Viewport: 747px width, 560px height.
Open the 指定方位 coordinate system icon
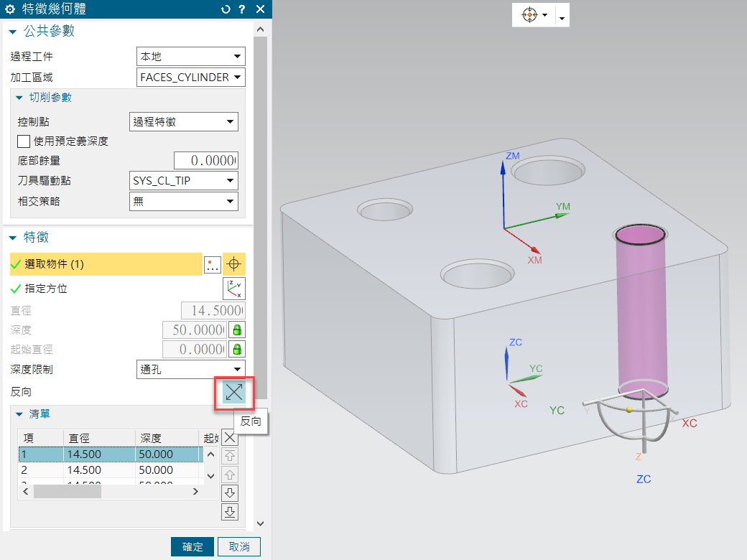coord(234,289)
